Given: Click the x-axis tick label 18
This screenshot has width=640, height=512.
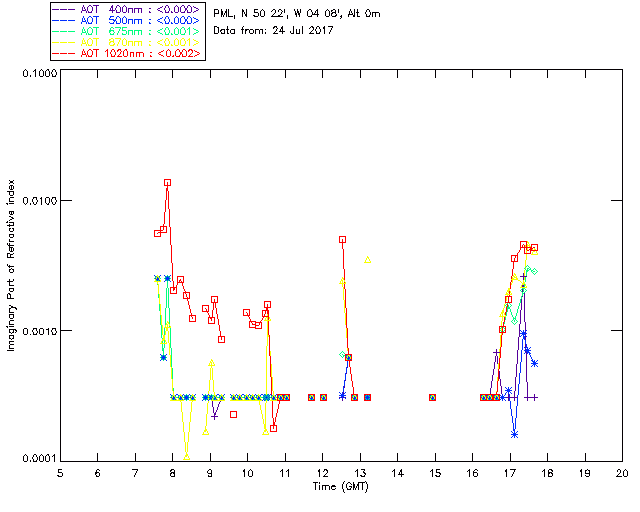Looking at the screenshot, I should [x=547, y=473].
